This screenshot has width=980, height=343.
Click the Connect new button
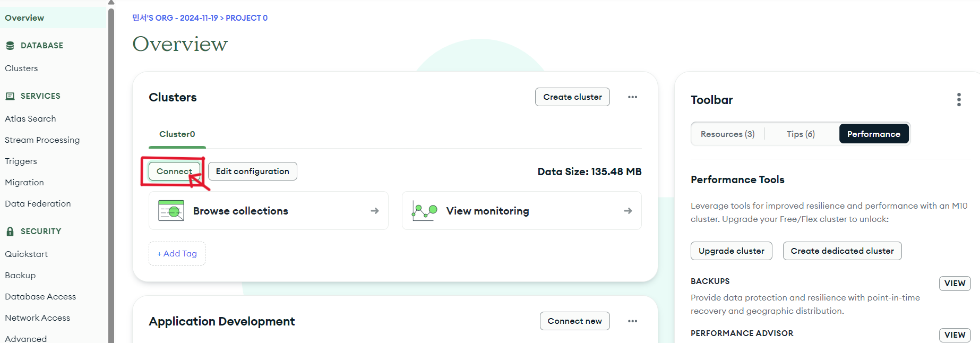coord(575,321)
